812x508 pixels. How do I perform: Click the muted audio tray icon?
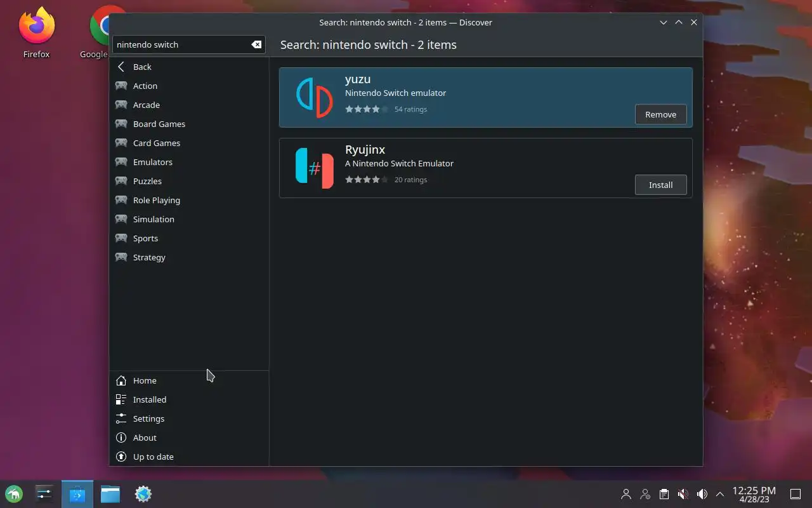(683, 494)
